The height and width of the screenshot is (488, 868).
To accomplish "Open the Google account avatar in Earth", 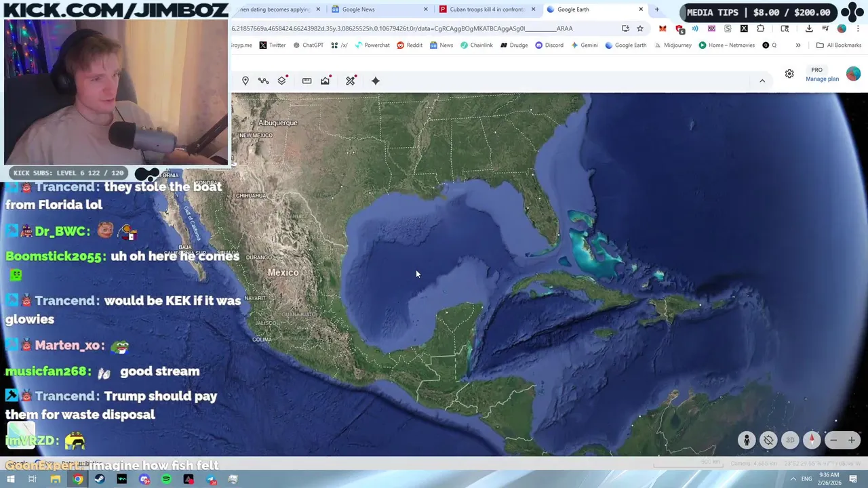I will pyautogui.click(x=853, y=74).
